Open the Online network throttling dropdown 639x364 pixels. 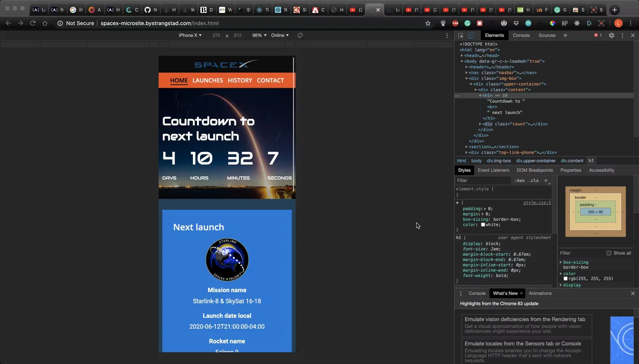(280, 35)
